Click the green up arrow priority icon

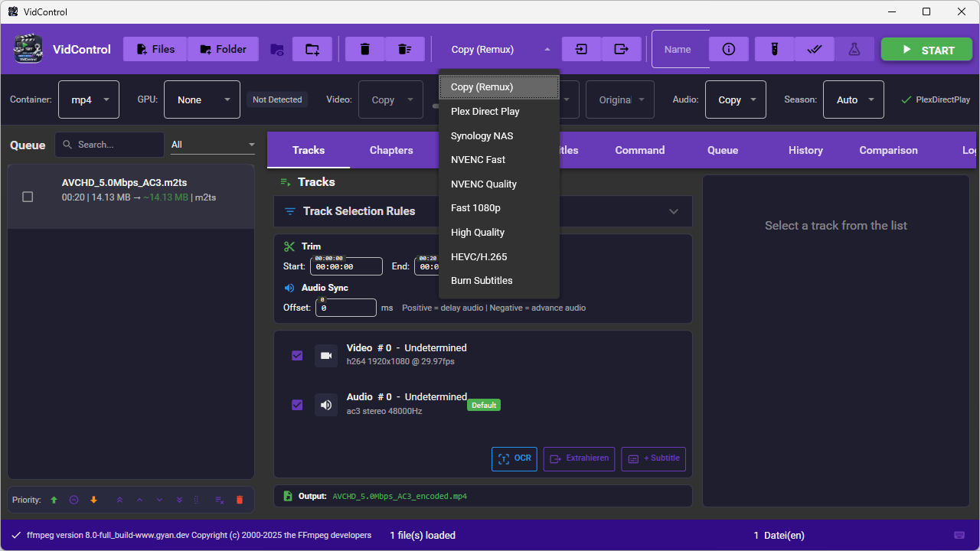[54, 500]
